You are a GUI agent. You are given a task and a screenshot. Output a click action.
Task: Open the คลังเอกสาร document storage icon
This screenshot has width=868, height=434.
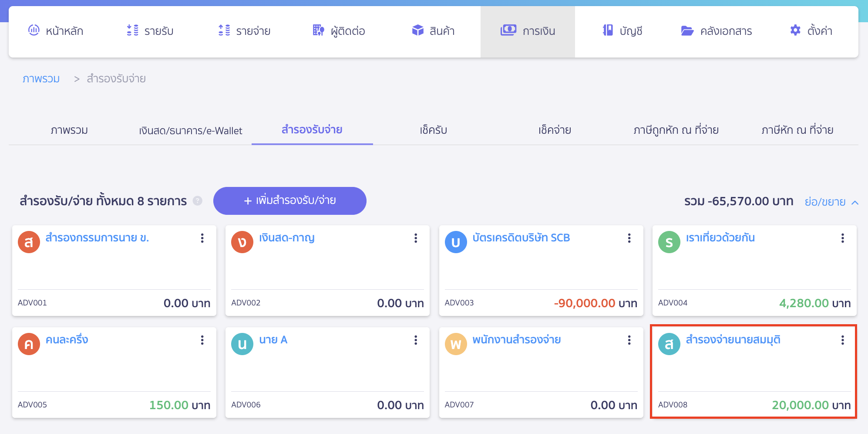point(687,31)
